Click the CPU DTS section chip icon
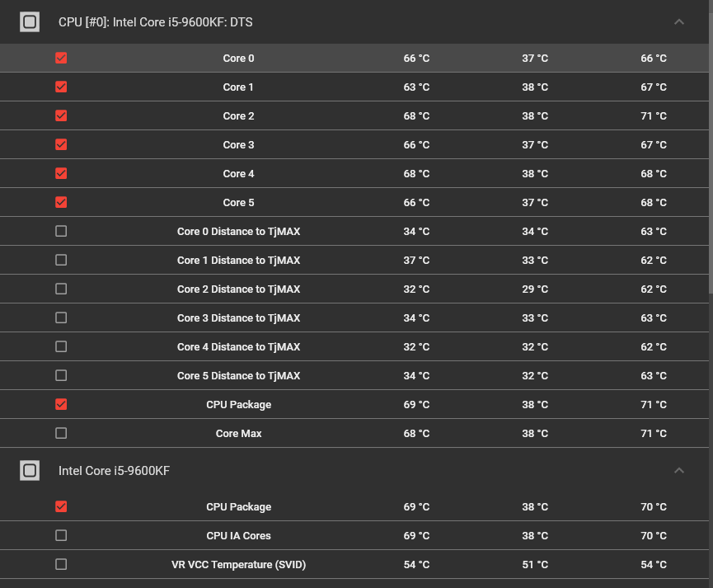Image resolution: width=713 pixels, height=588 pixels. pyautogui.click(x=30, y=22)
